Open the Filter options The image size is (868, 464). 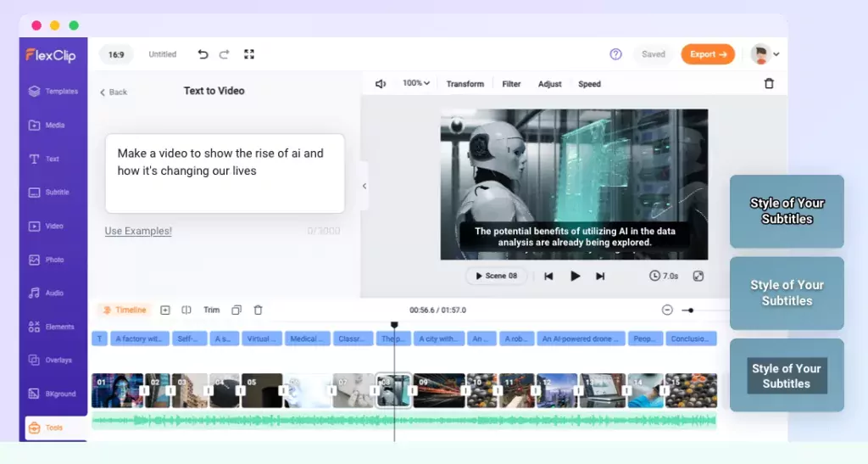(511, 84)
